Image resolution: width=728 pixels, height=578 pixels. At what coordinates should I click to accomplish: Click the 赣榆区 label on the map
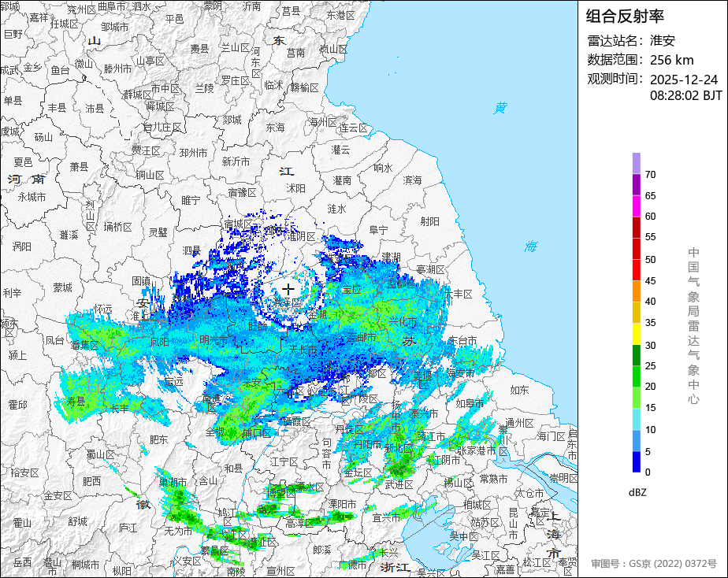pos(305,87)
